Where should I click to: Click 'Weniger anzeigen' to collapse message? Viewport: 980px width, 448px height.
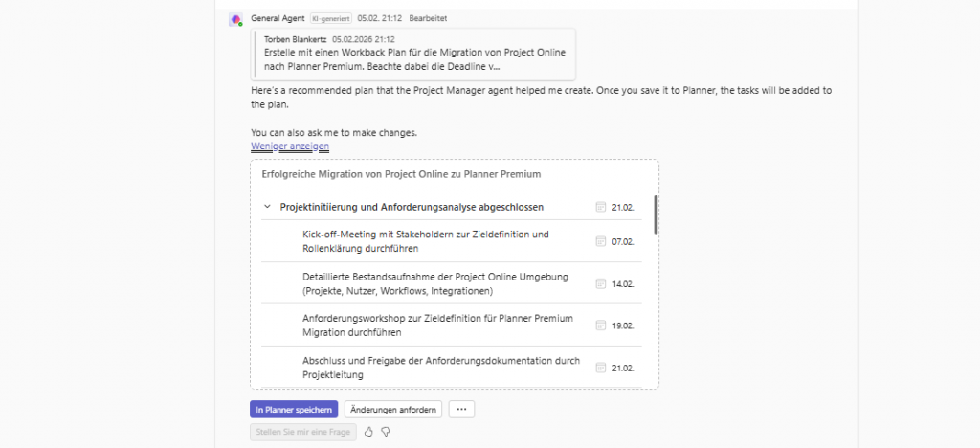pos(290,146)
